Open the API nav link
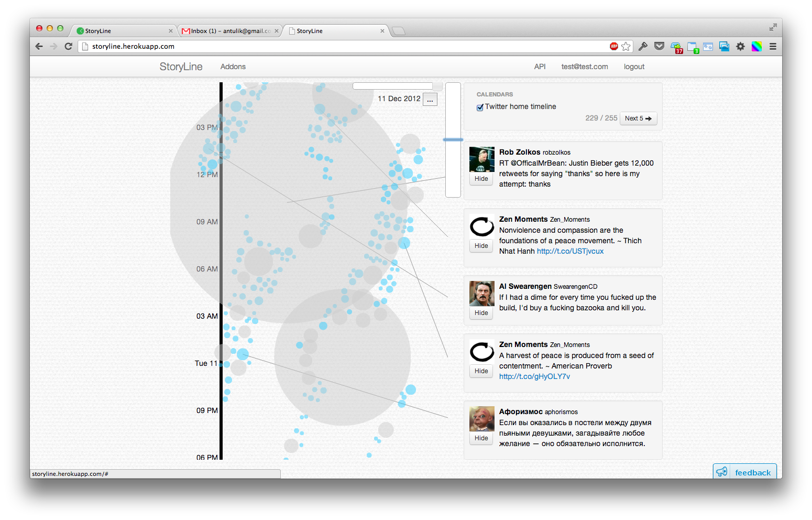 coord(540,67)
